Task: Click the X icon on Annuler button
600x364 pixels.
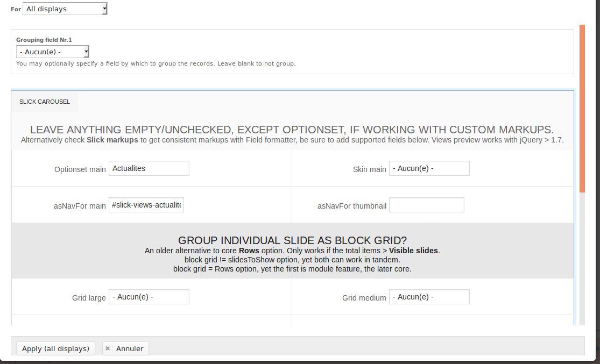Action: coord(108,348)
